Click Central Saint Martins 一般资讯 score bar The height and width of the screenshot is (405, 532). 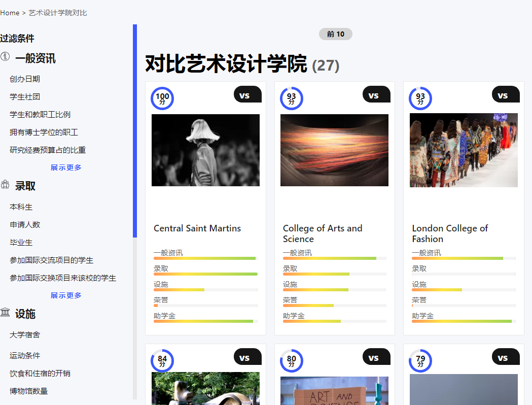click(205, 258)
